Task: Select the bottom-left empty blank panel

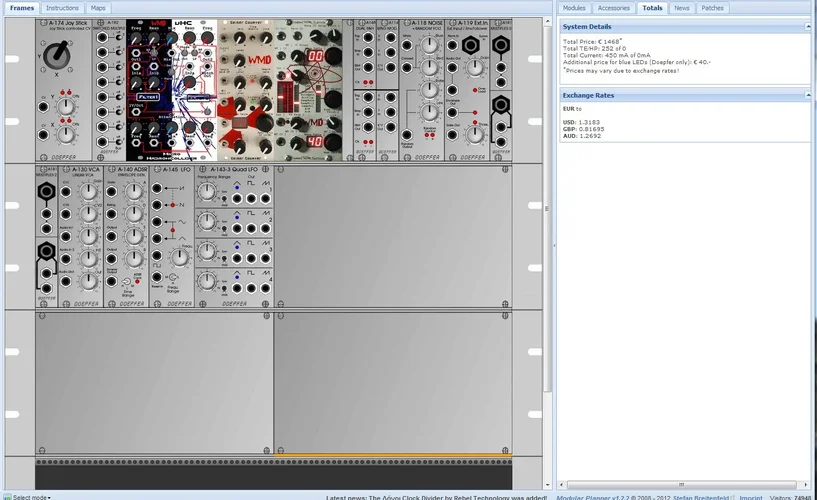Action: (154, 383)
